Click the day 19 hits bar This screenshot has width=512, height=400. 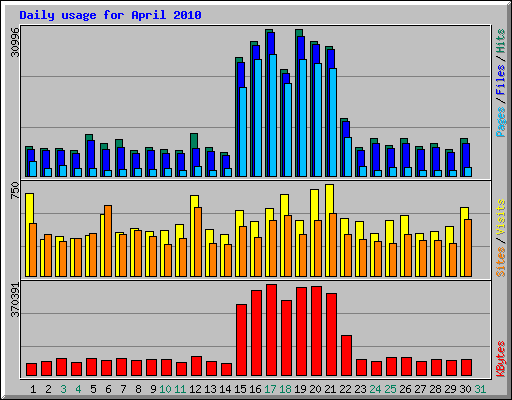[297, 103]
